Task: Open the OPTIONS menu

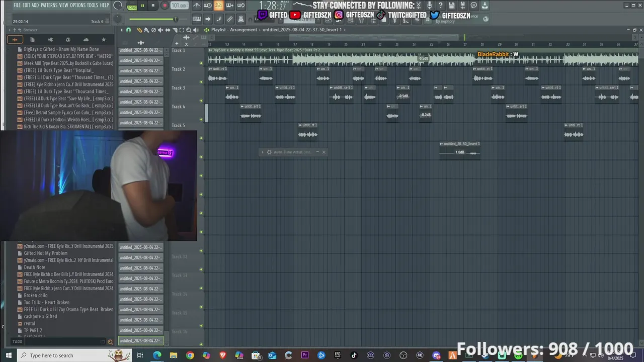Action: click(x=77, y=5)
